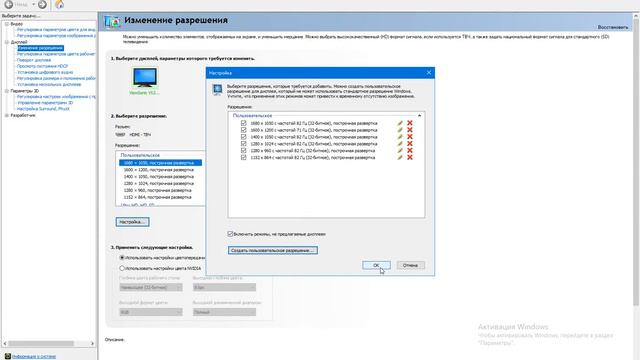
Task: Close the Настройка dialog
Action: pyautogui.click(x=429, y=73)
